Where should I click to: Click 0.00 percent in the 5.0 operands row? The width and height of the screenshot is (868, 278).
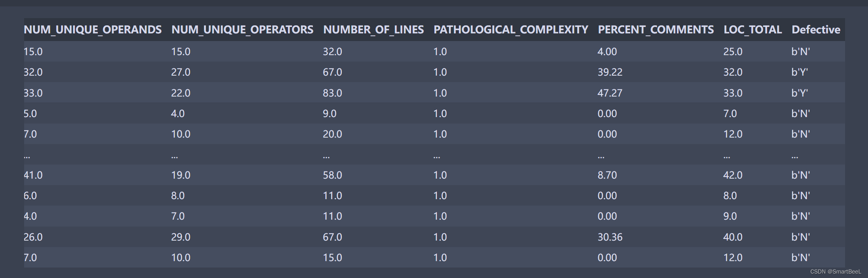[x=607, y=113]
